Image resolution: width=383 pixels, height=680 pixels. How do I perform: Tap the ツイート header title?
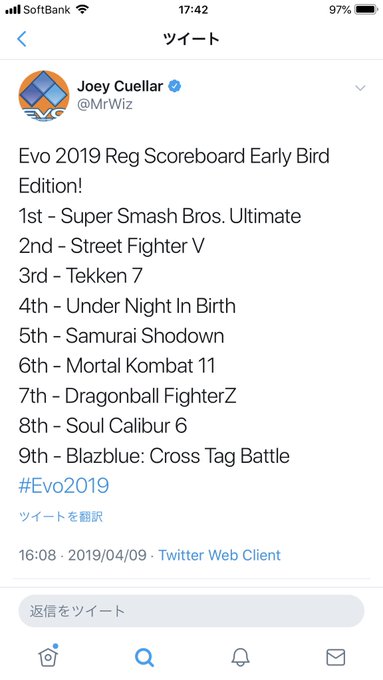[191, 39]
